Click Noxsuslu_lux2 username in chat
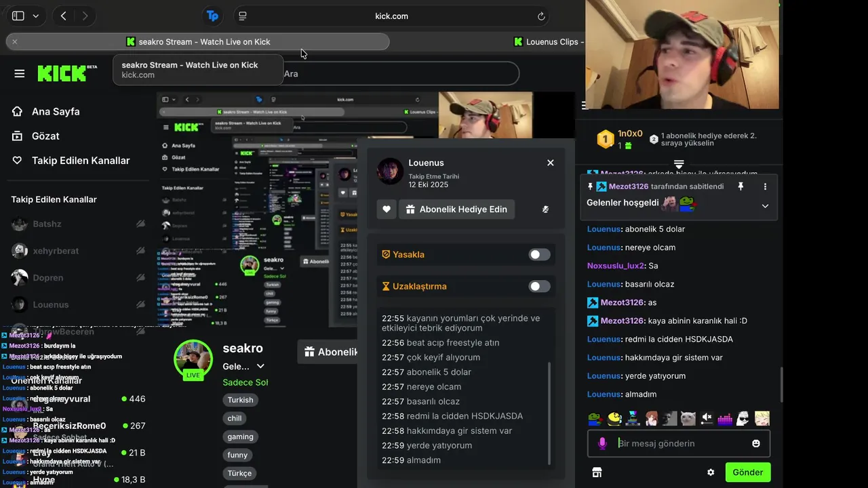 (616, 266)
